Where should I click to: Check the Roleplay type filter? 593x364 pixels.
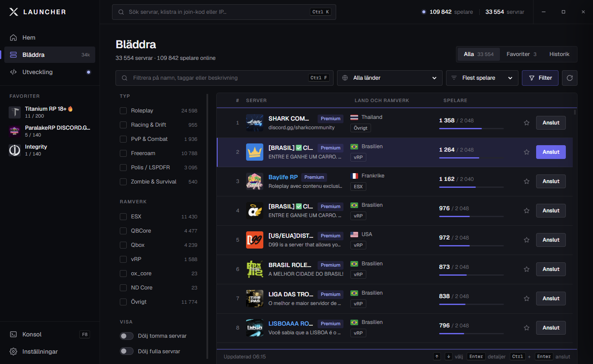click(123, 111)
